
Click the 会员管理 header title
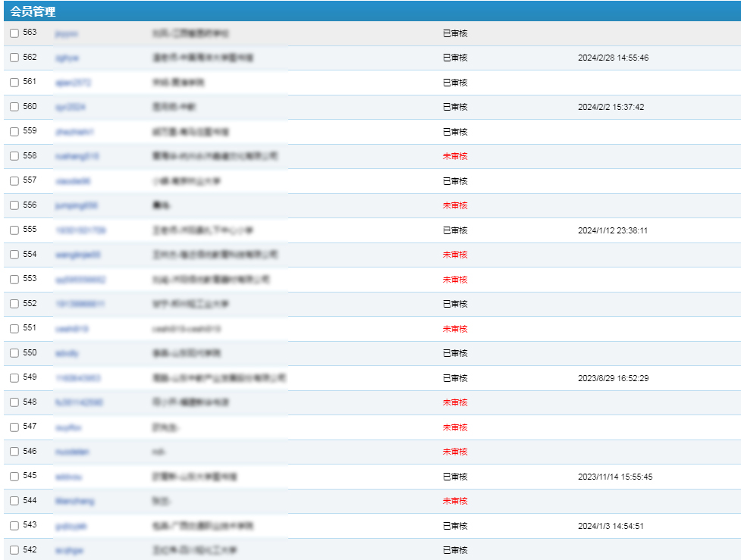(x=33, y=11)
